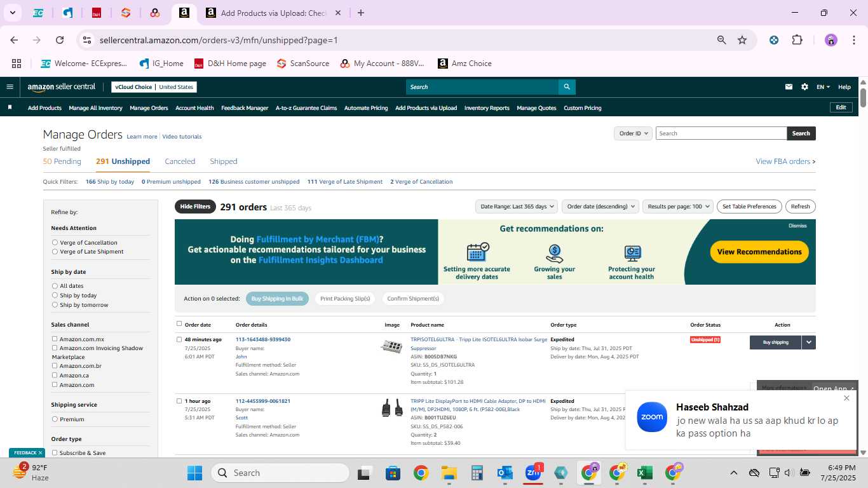The height and width of the screenshot is (488, 868).
Task: View site information icon in address bar
Action: (88, 40)
